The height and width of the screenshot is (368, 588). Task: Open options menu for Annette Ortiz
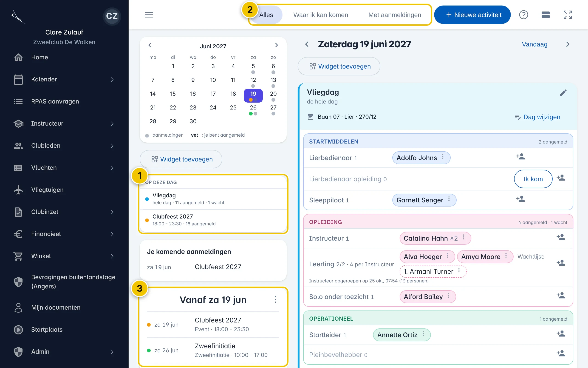(x=423, y=334)
